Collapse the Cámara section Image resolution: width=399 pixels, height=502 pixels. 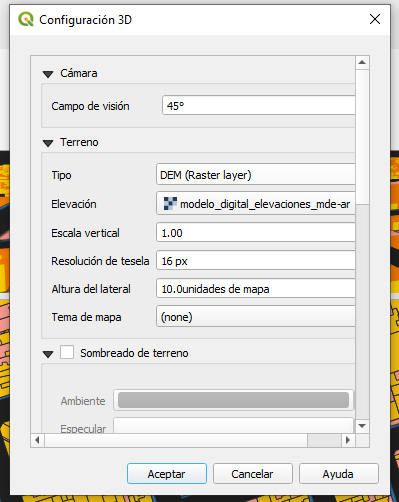48,74
